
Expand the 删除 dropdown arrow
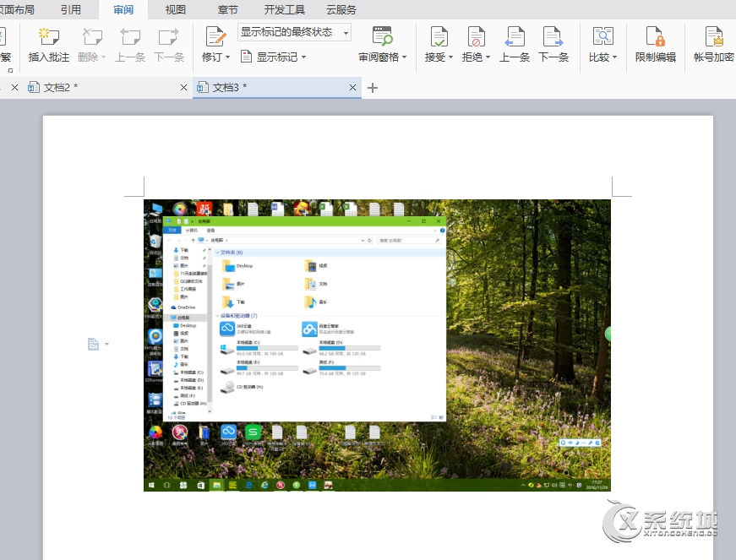click(104, 57)
